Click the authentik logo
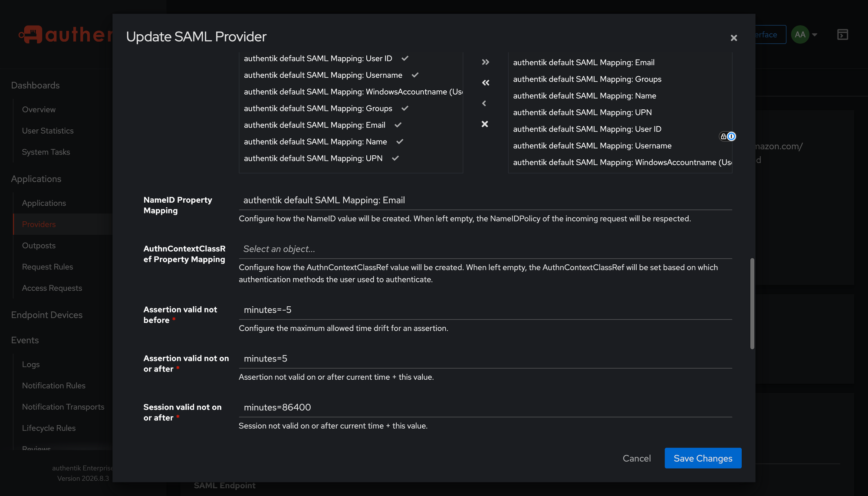 click(x=65, y=34)
